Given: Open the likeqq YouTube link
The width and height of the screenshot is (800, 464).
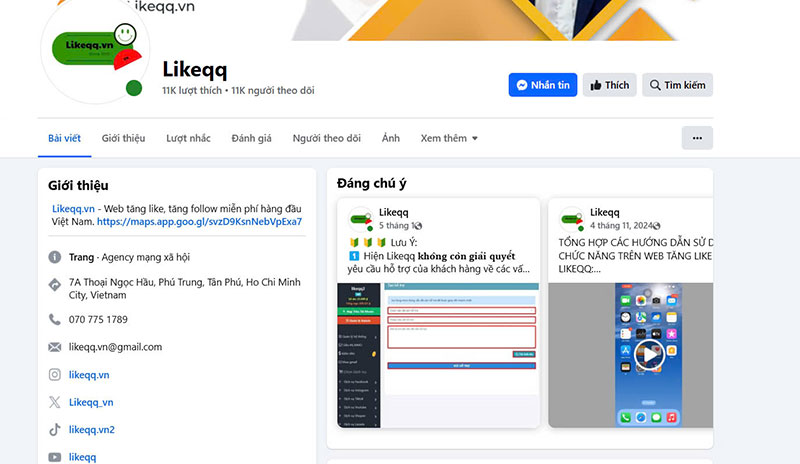Looking at the screenshot, I should 82,457.
